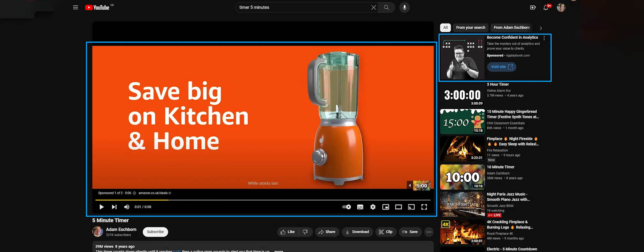The height and width of the screenshot is (252, 644).
Task: Open the miniplayer
Action: click(x=386, y=207)
